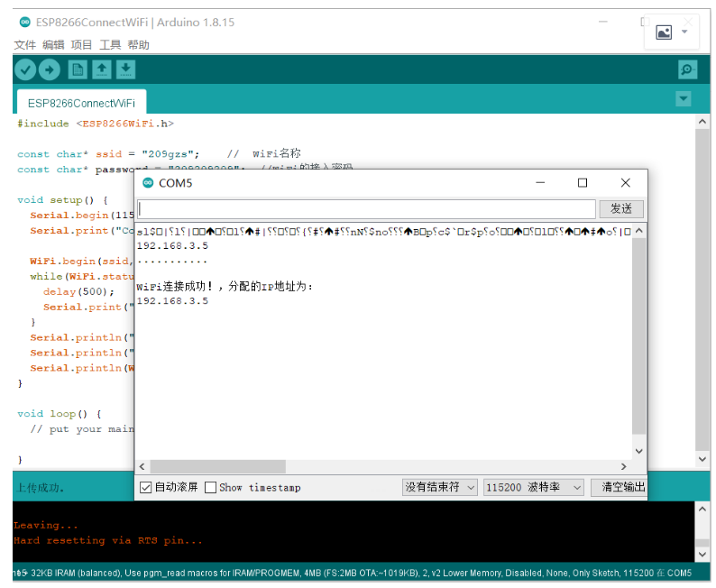Click the 上传成功 upload status message
This screenshot has height=588, width=716.
click(41, 488)
